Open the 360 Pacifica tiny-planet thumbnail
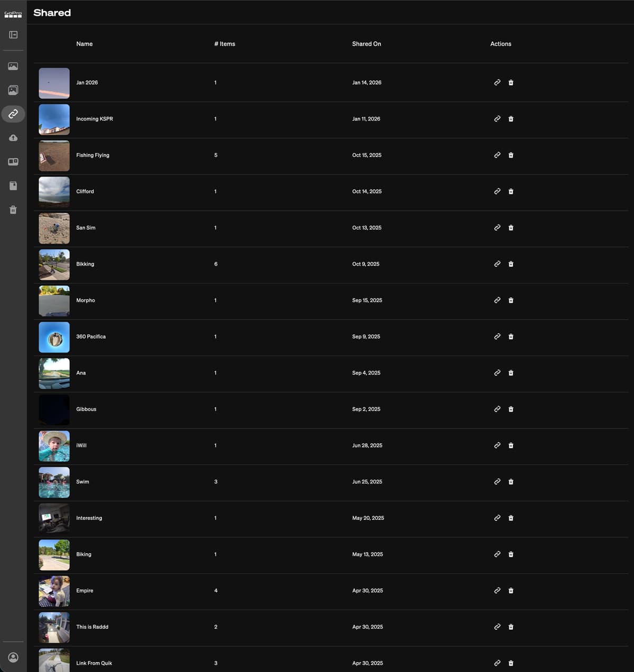The height and width of the screenshot is (672, 634). [54, 337]
